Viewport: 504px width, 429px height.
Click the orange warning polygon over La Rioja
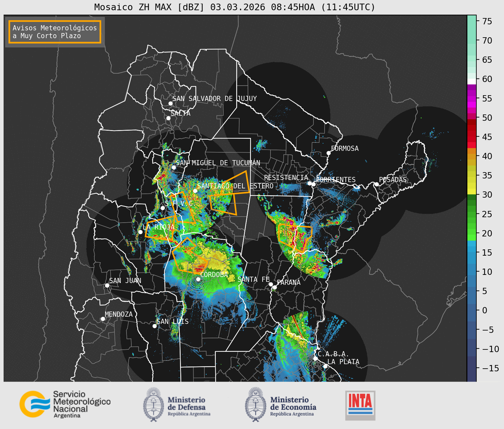tap(160, 228)
